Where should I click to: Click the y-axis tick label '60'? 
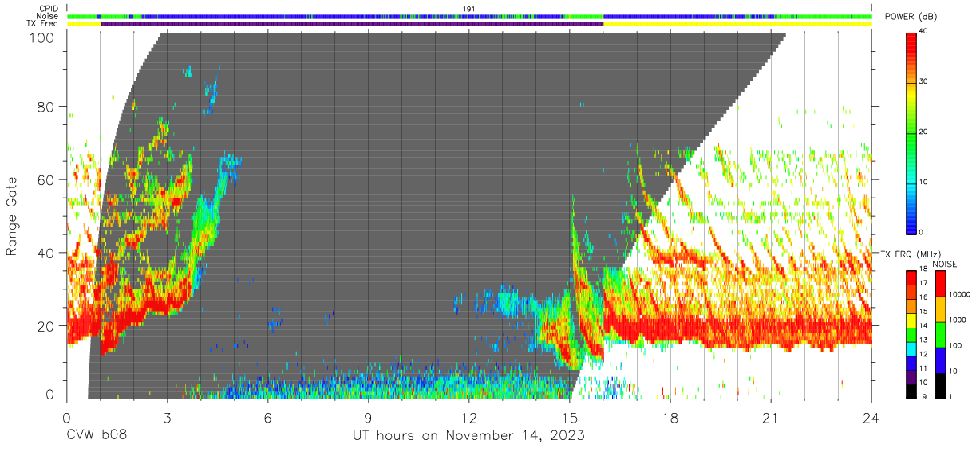point(47,180)
